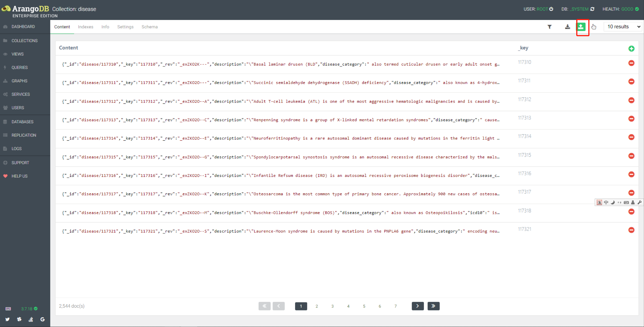Toggle Chinese/English mode in the IME bar
Image resolution: width=644 pixels, height=327 pixels.
coord(606,202)
